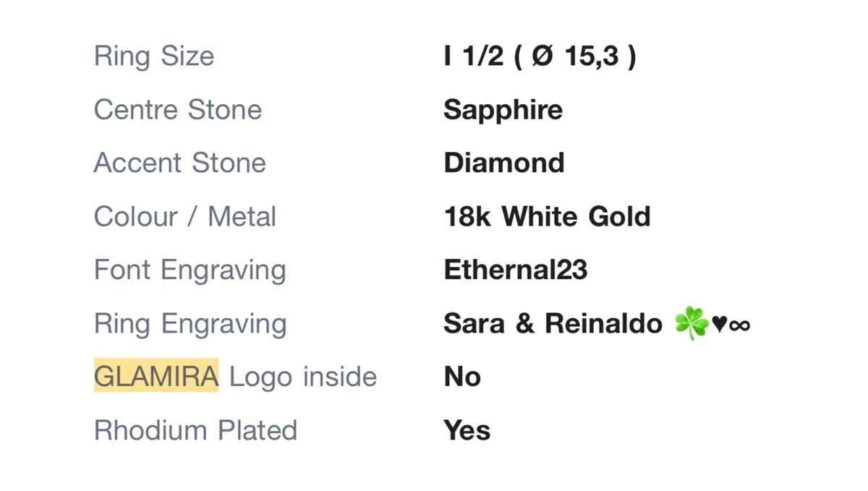Select the Colour / Metal label
The width and height of the screenshot is (868, 491).
[x=185, y=216]
